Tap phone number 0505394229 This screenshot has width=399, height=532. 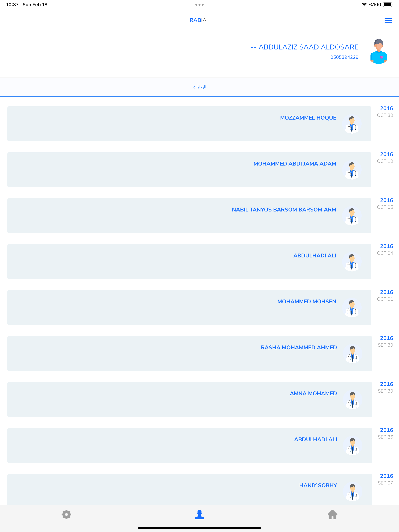344,57
